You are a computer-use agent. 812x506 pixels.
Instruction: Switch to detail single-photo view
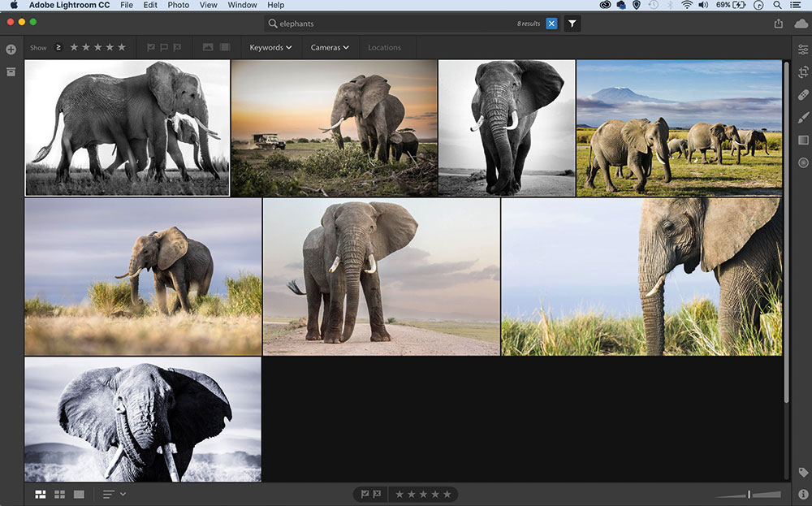[79, 494]
